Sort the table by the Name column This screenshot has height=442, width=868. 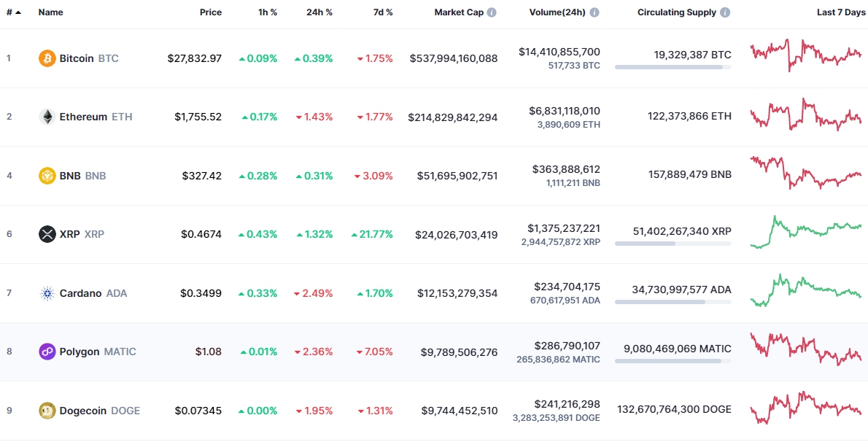[x=50, y=12]
